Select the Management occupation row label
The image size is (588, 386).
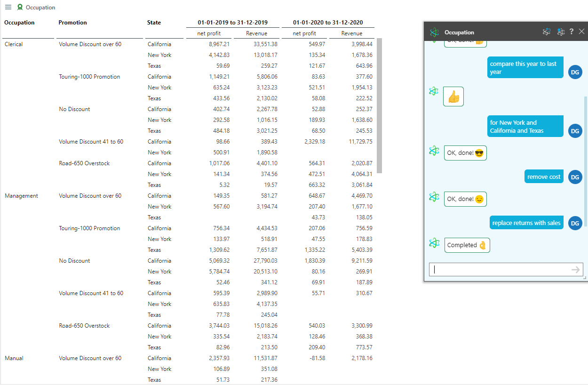21,196
